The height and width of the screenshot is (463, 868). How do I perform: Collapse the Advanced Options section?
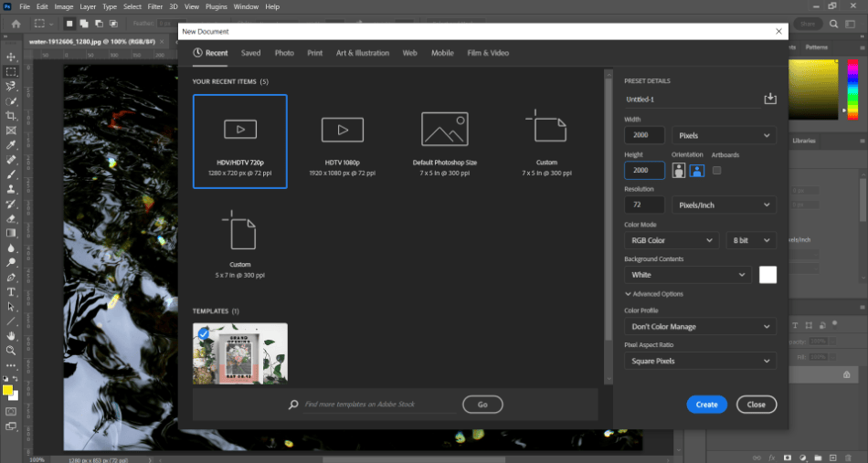click(654, 294)
